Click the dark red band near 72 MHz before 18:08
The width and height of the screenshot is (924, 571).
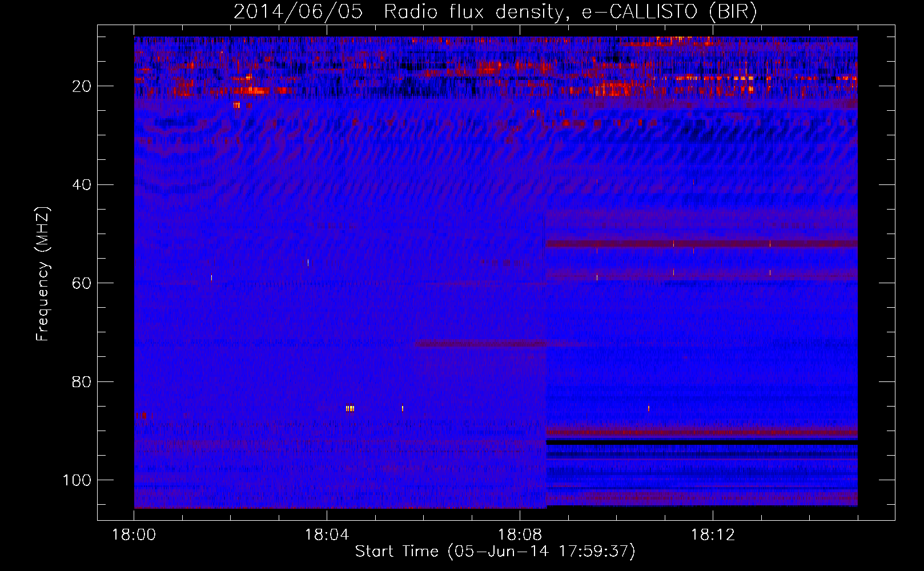(481, 344)
